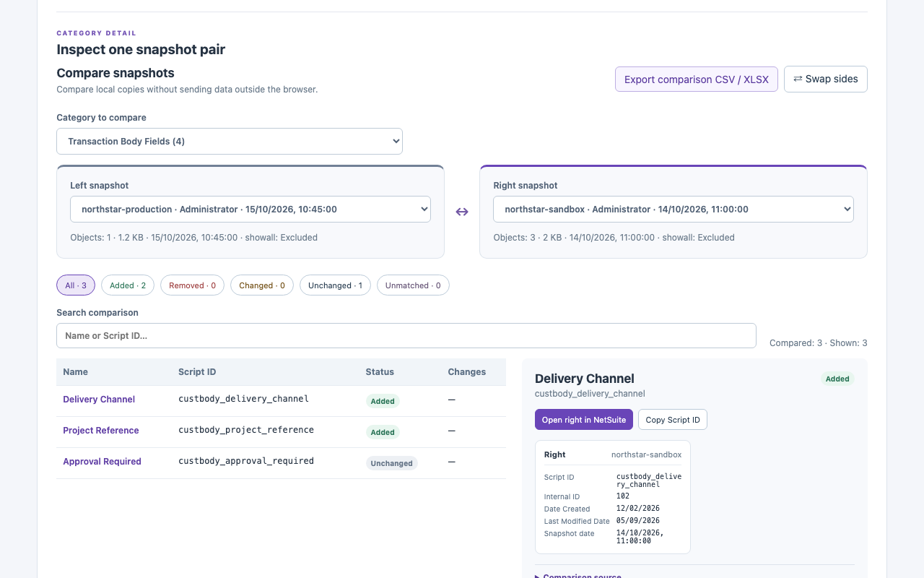Filter by Unchanged · 1 chip
The width and height of the screenshot is (924, 578).
click(x=335, y=285)
